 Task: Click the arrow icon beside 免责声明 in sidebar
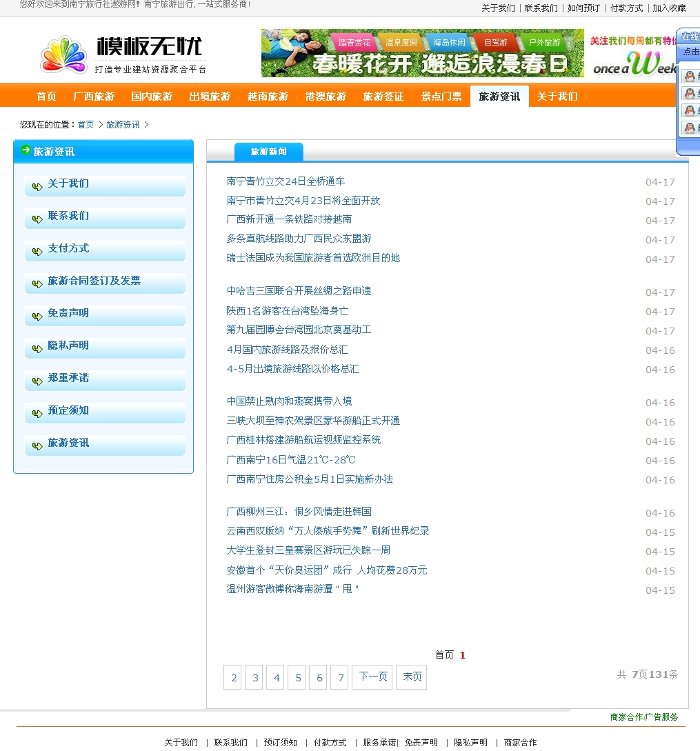click(x=37, y=315)
